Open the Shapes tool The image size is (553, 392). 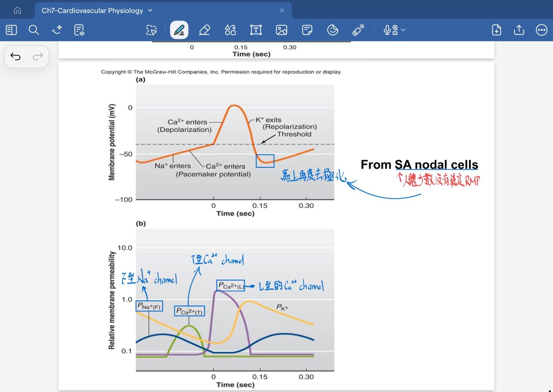230,30
